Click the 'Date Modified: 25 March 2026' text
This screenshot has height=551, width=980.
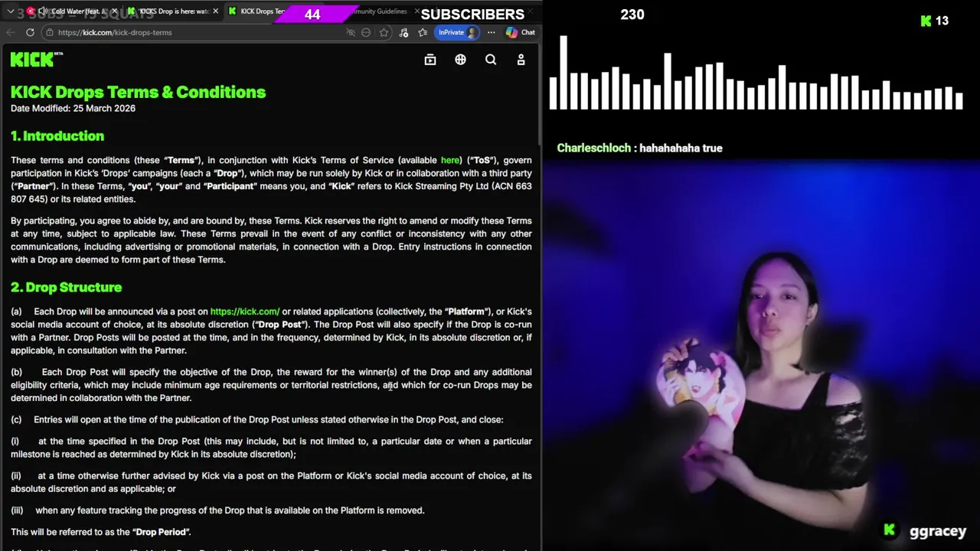(73, 109)
